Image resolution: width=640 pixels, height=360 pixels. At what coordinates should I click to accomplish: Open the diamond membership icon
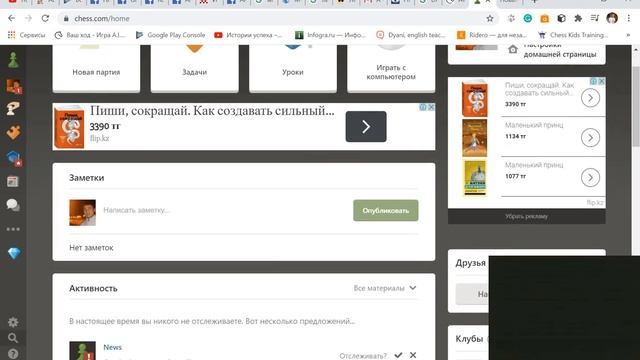point(13,253)
